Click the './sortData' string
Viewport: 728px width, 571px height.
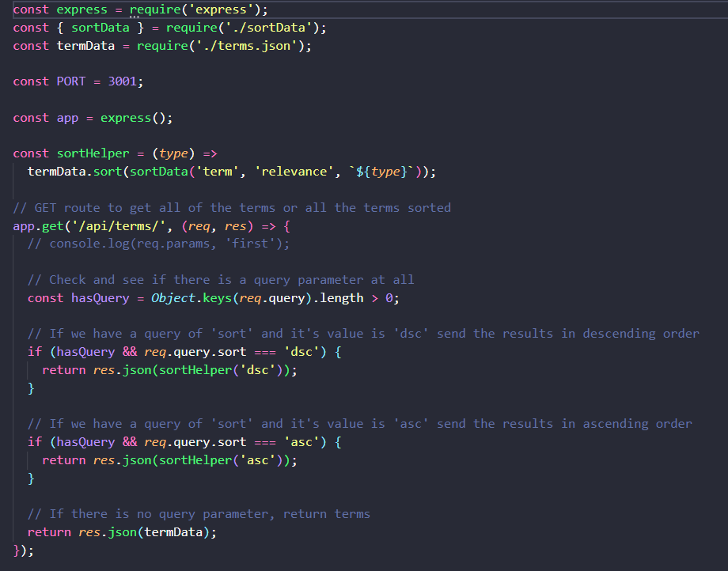coord(268,28)
